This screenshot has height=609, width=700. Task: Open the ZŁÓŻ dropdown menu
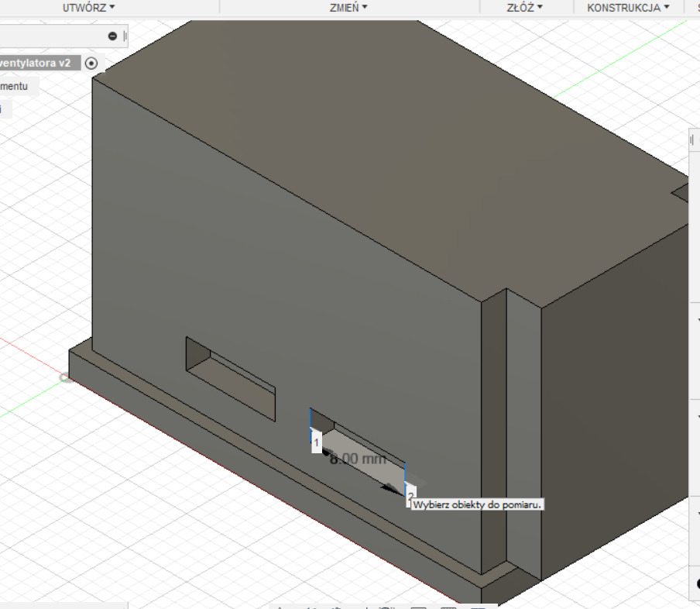pyautogui.click(x=524, y=8)
